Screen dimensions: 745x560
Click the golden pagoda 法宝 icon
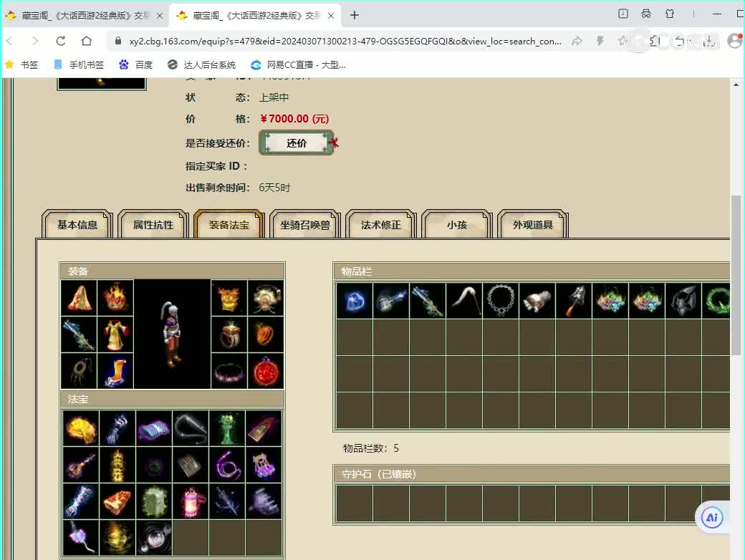(117, 465)
